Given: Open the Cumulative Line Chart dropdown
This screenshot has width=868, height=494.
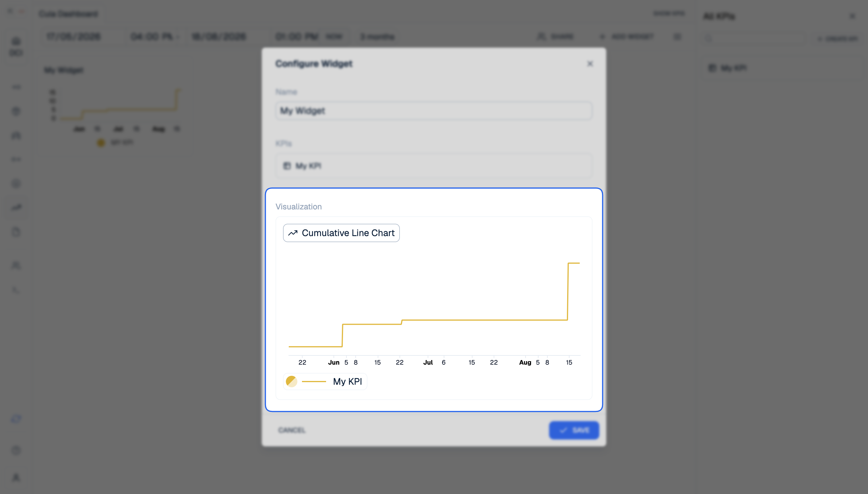Looking at the screenshot, I should click(x=341, y=233).
